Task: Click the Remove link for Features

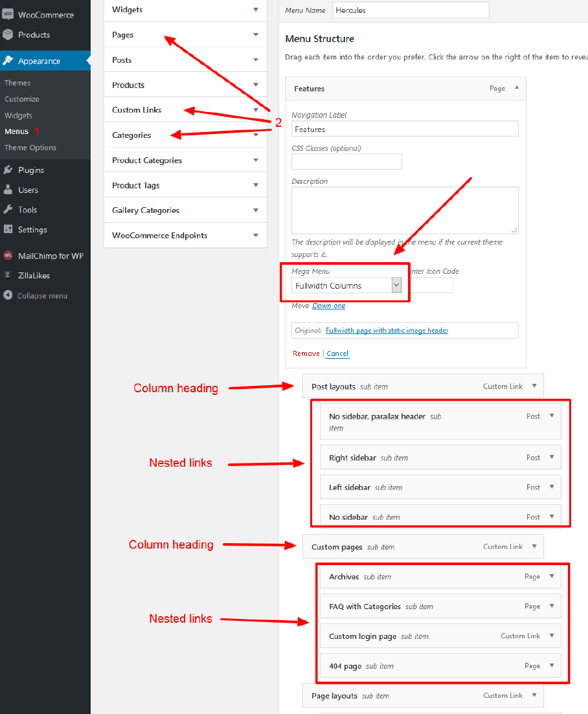Action: pos(306,353)
